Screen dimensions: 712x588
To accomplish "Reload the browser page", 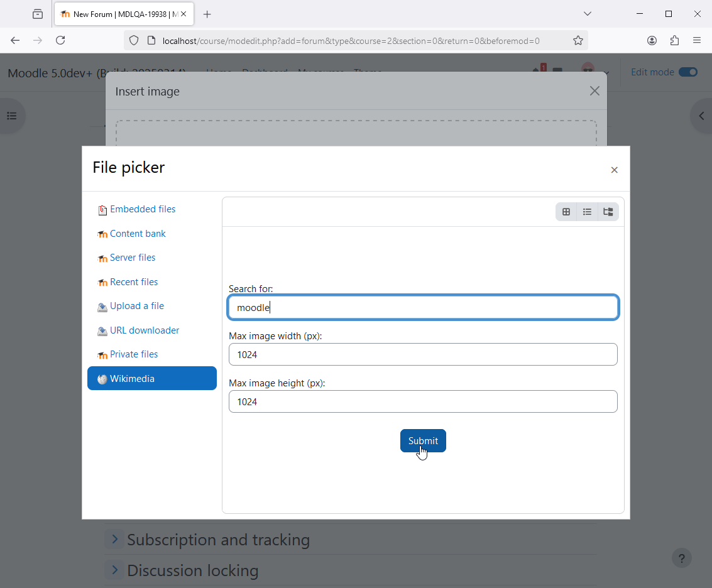I will point(60,40).
